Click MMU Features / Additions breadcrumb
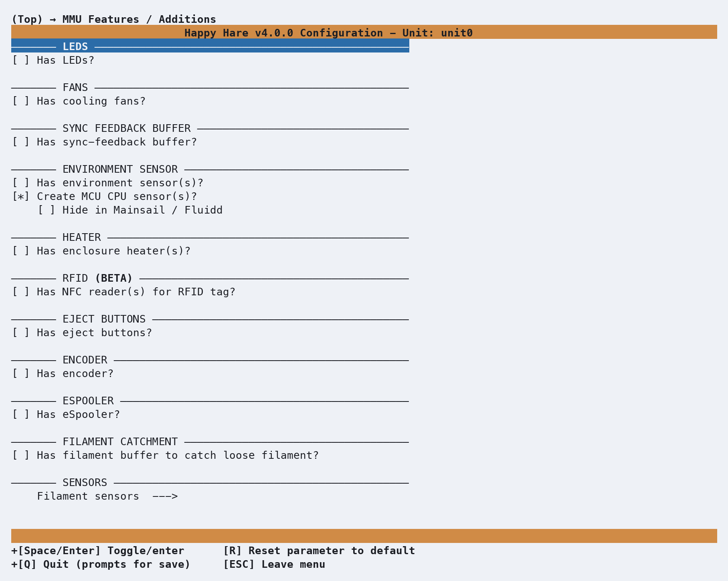The image size is (728, 581). pos(140,20)
